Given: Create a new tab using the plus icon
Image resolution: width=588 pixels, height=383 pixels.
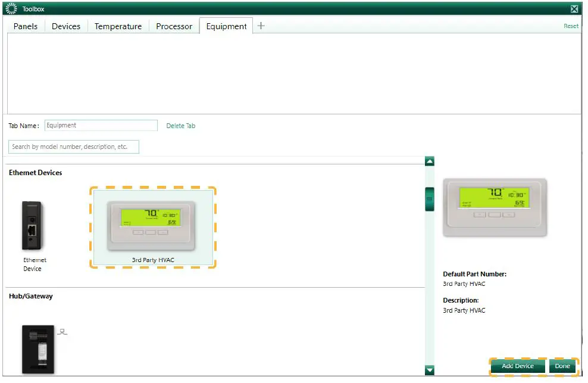Looking at the screenshot, I should point(261,26).
